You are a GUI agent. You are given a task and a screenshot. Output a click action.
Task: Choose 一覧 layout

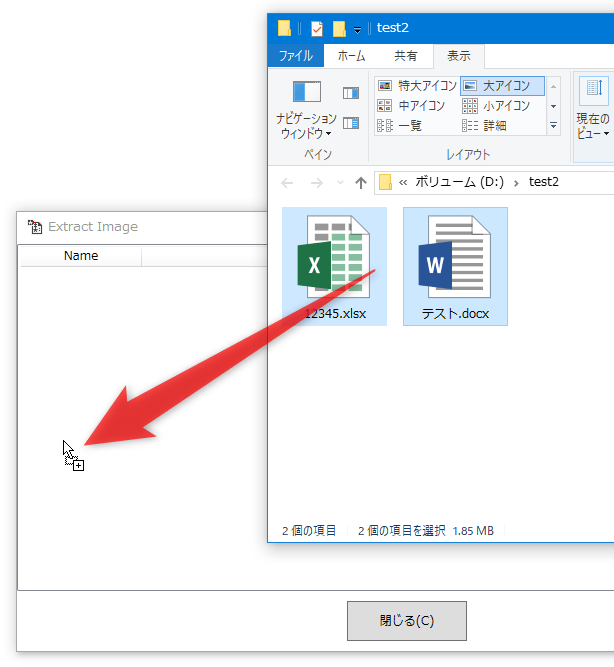coord(399,125)
